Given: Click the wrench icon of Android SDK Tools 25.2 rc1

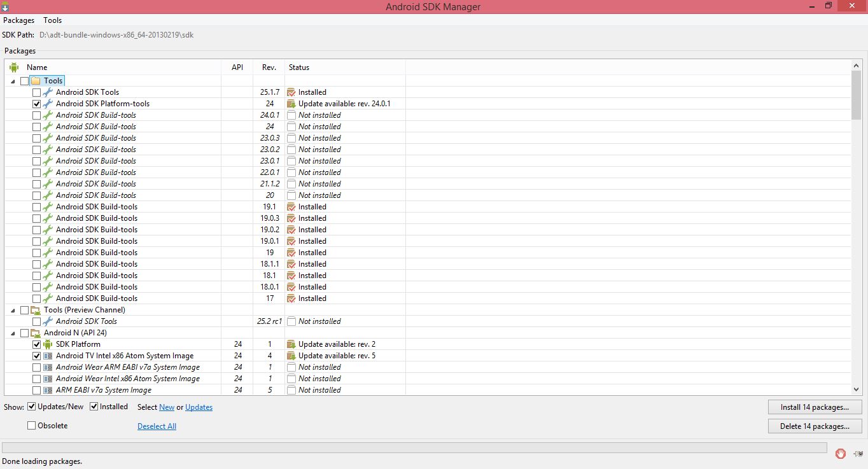Looking at the screenshot, I should [x=48, y=321].
